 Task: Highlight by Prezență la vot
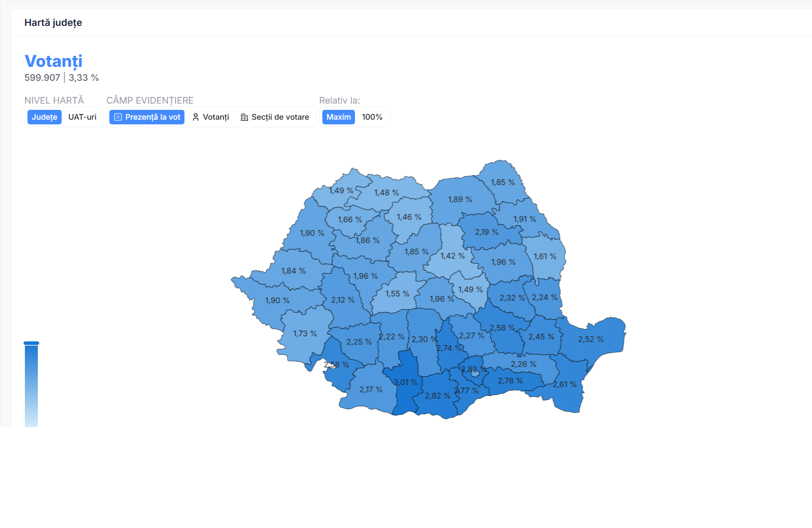147,117
